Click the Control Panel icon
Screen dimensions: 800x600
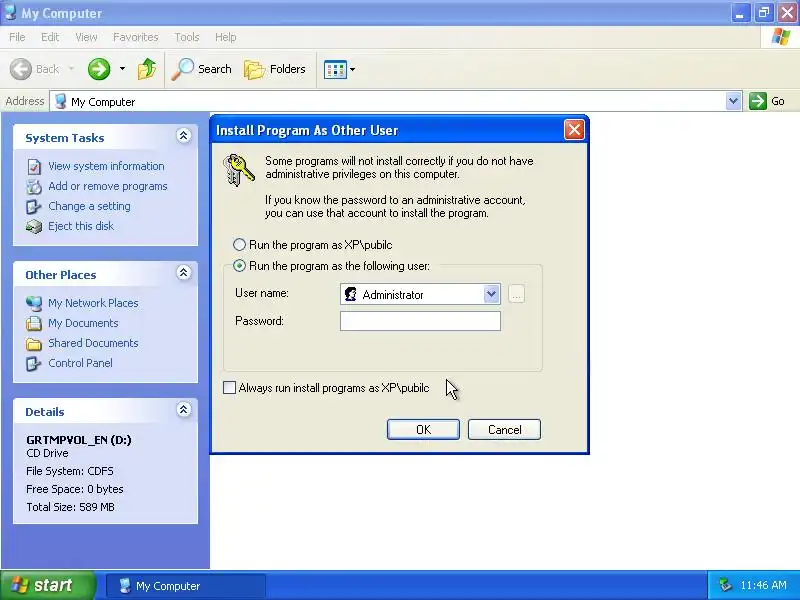34,364
